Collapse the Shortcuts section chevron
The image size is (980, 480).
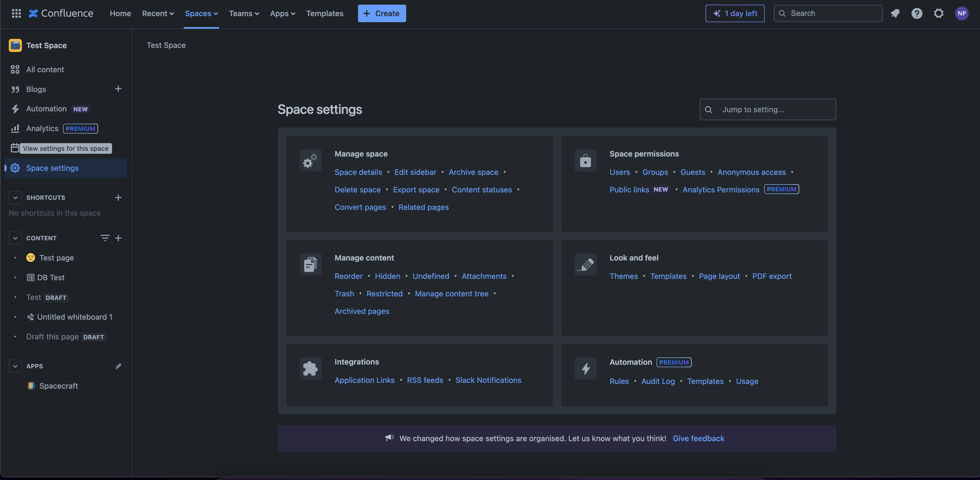point(15,198)
